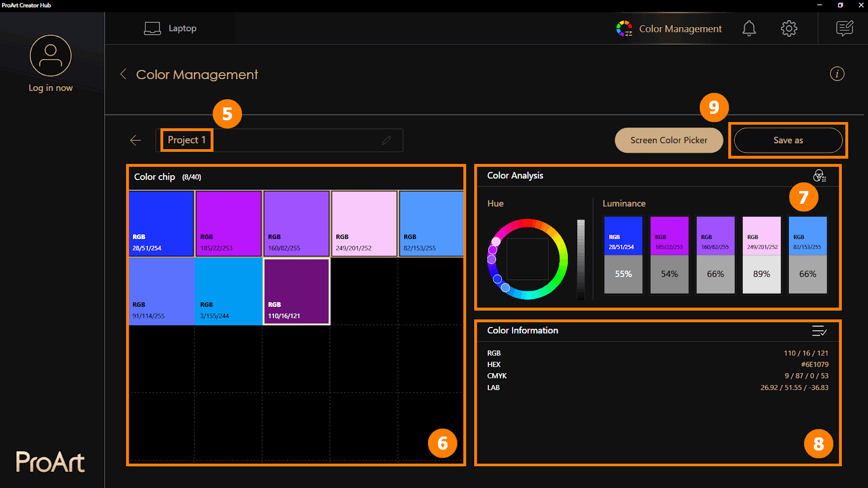Click the Log in now link
The width and height of the screenshot is (868, 488).
(x=50, y=88)
